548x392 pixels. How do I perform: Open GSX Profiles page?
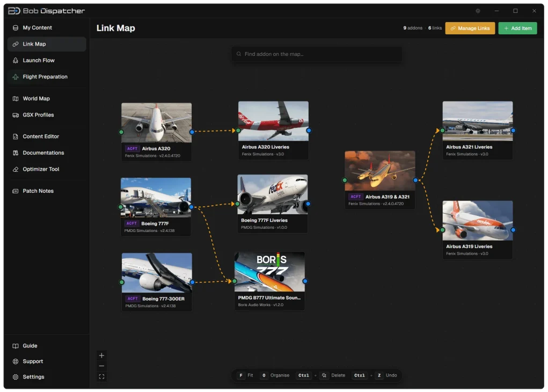tap(47, 115)
